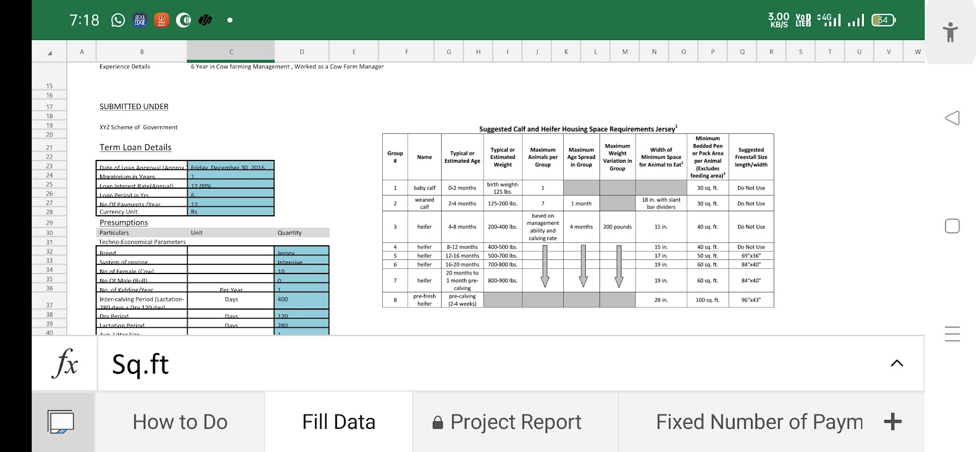The width and height of the screenshot is (980, 452).
Task: Open Fixed Number of Payments sheet tab
Action: click(x=759, y=422)
